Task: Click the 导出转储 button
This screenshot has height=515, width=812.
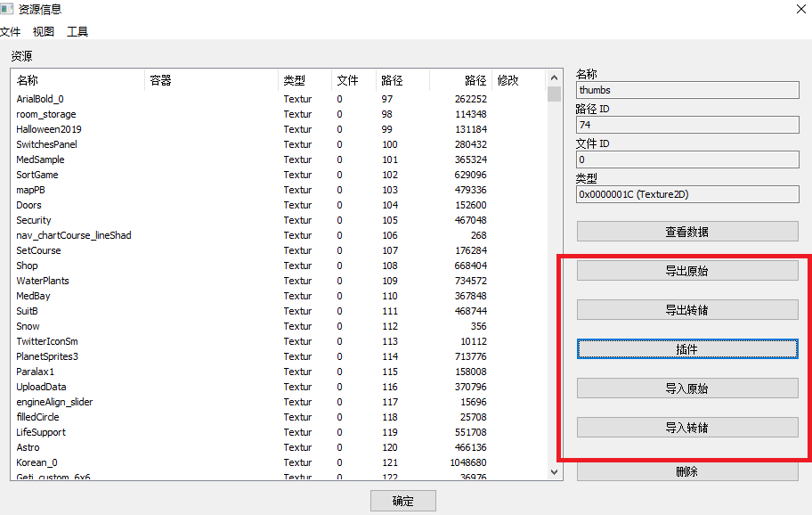Action: coord(687,310)
